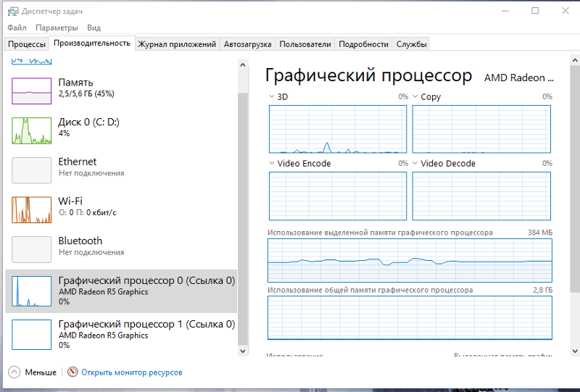Image resolution: width=580 pixels, height=392 pixels.
Task: Open the 3D engine dropdown
Action: 272,96
